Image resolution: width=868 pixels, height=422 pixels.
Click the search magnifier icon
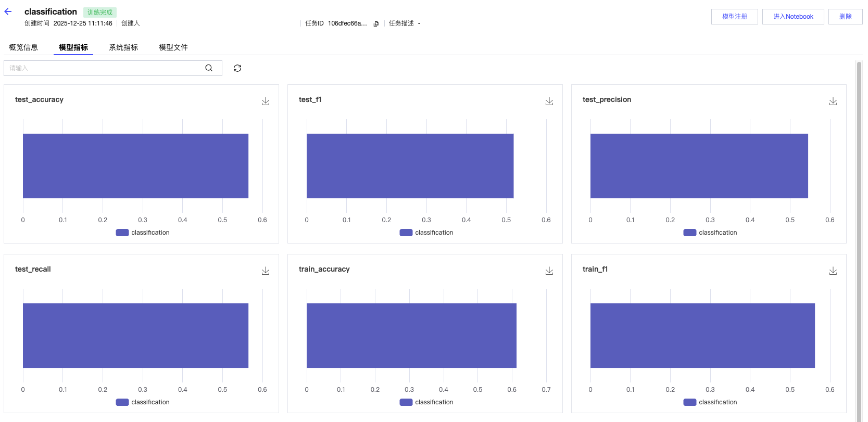click(209, 68)
